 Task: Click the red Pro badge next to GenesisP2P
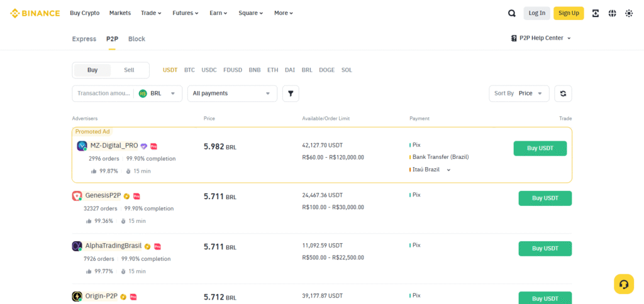pyautogui.click(x=136, y=196)
